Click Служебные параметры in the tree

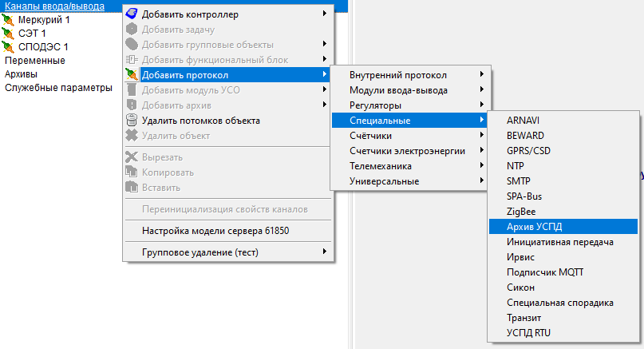(58, 87)
